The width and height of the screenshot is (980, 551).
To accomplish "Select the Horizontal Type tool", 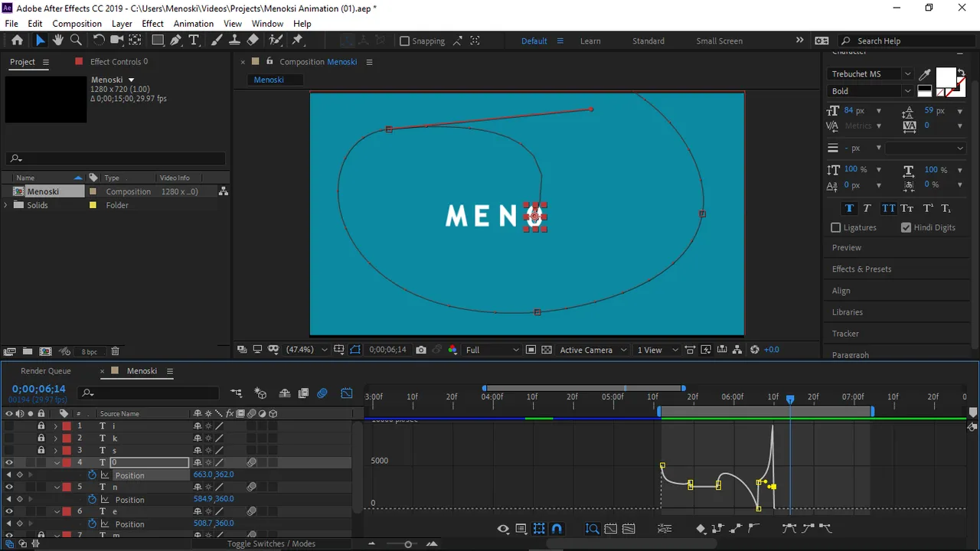I will click(x=194, y=41).
